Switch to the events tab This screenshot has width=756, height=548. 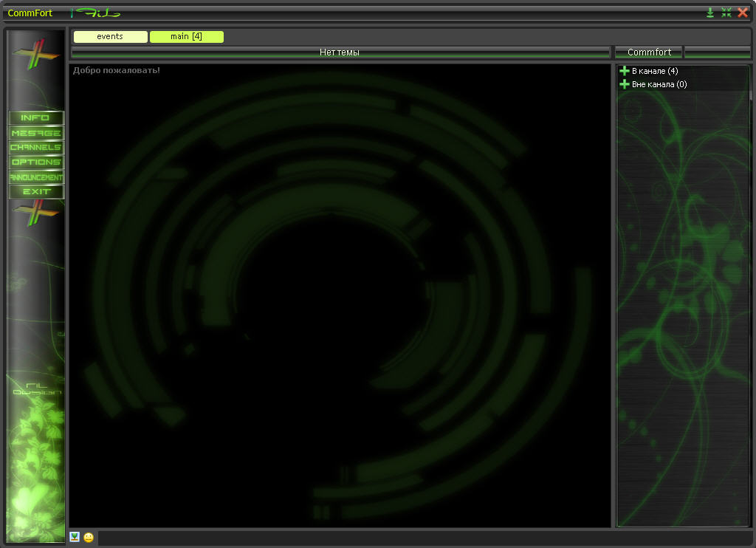tap(111, 37)
